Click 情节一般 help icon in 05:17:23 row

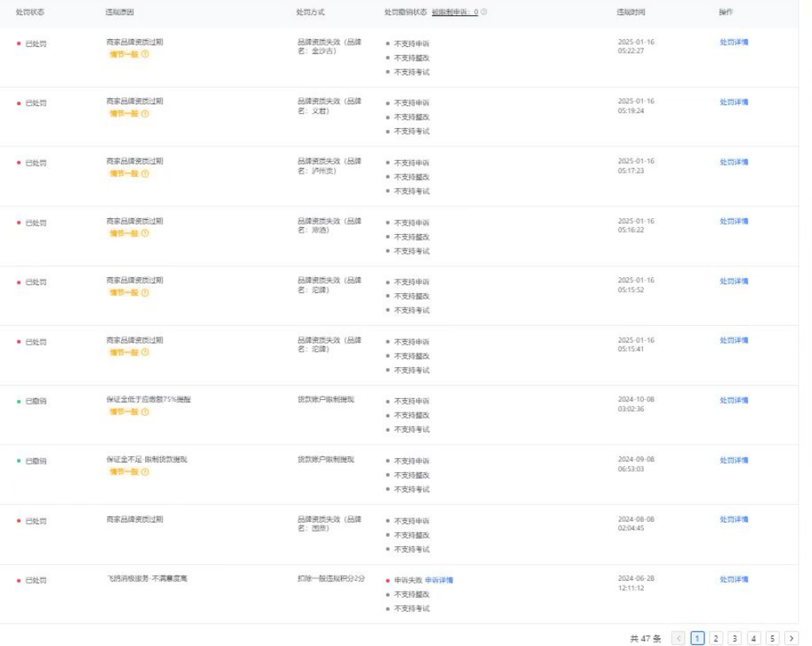[x=145, y=174]
